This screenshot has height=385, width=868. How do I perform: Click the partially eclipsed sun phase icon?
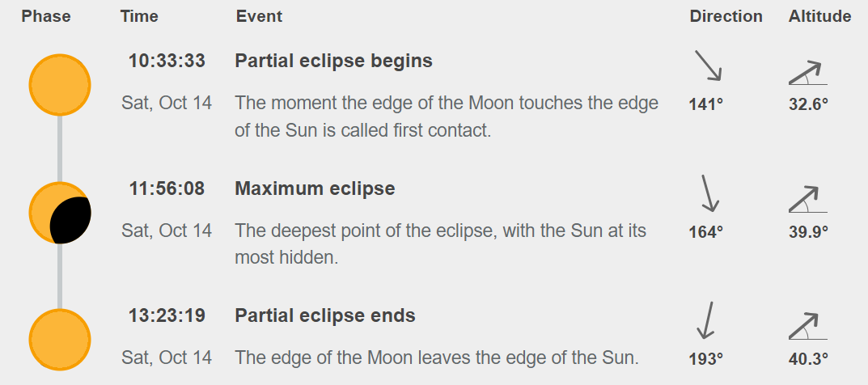point(60,213)
